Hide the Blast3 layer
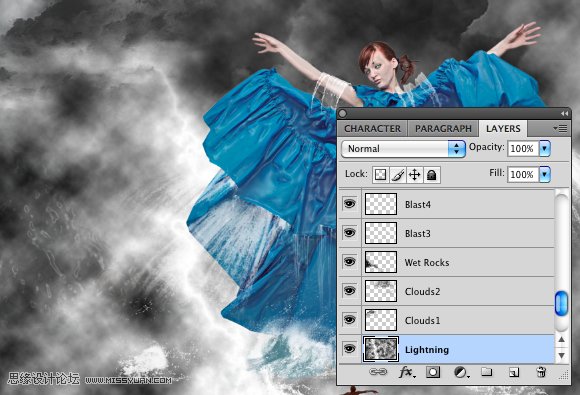Viewport: 580px width, 395px height. (x=350, y=233)
